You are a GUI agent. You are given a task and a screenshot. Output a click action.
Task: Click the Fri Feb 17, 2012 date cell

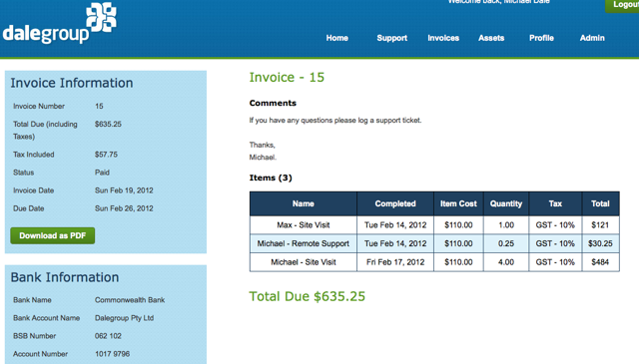click(x=395, y=262)
